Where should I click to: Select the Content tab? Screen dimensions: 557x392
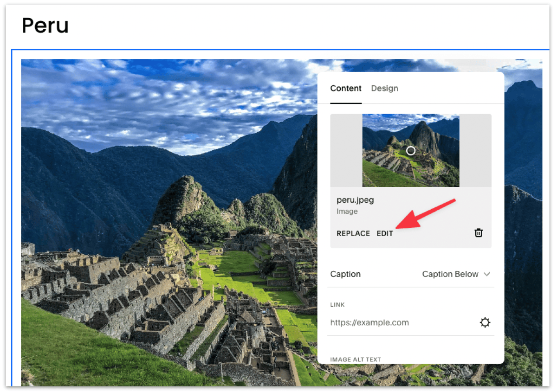point(346,88)
